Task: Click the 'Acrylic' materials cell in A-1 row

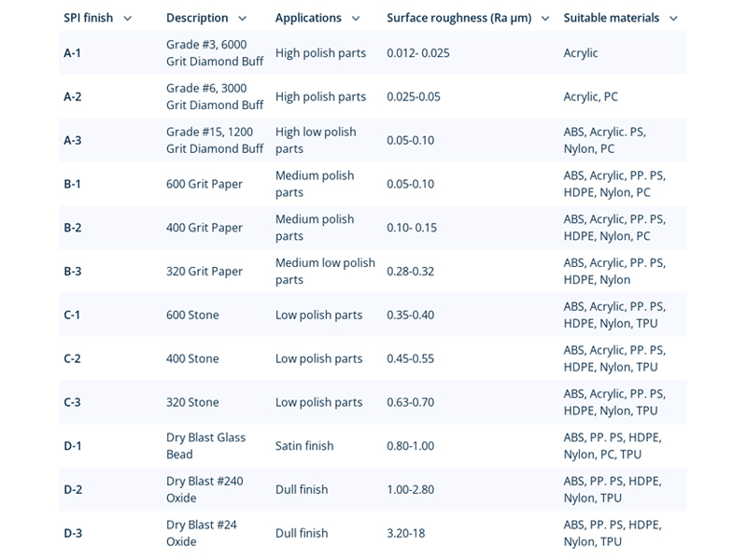Action: coord(580,53)
